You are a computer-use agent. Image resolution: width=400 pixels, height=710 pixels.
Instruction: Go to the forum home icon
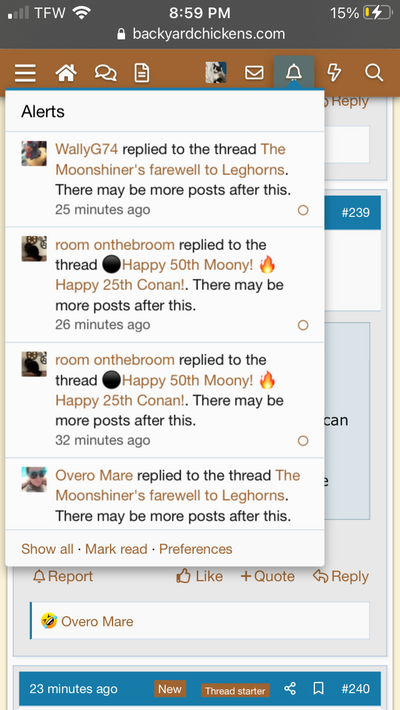click(66, 72)
